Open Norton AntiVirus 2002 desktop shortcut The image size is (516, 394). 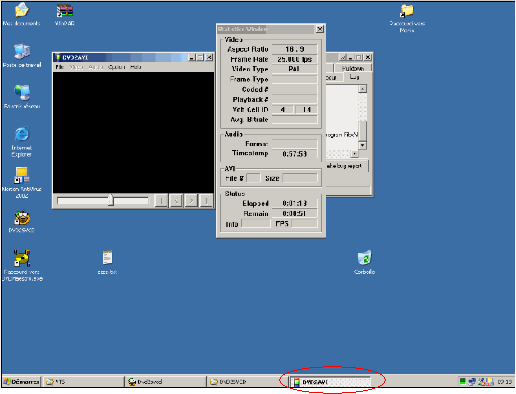tap(22, 176)
